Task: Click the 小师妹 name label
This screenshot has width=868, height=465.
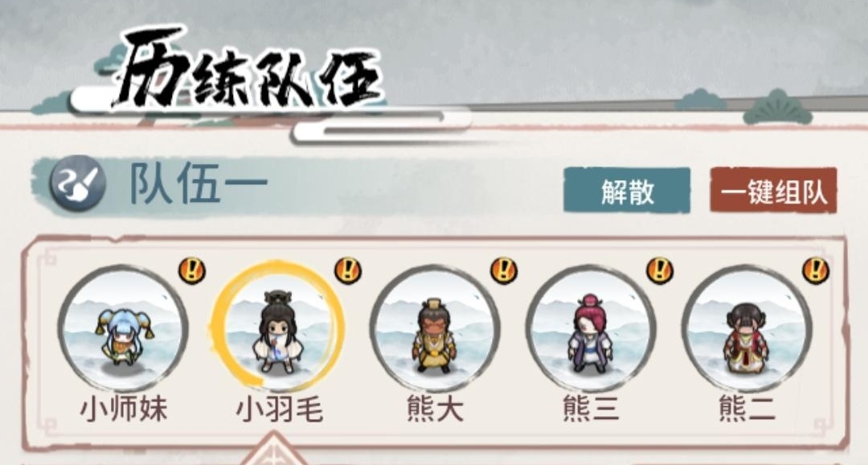Action: coord(124,410)
